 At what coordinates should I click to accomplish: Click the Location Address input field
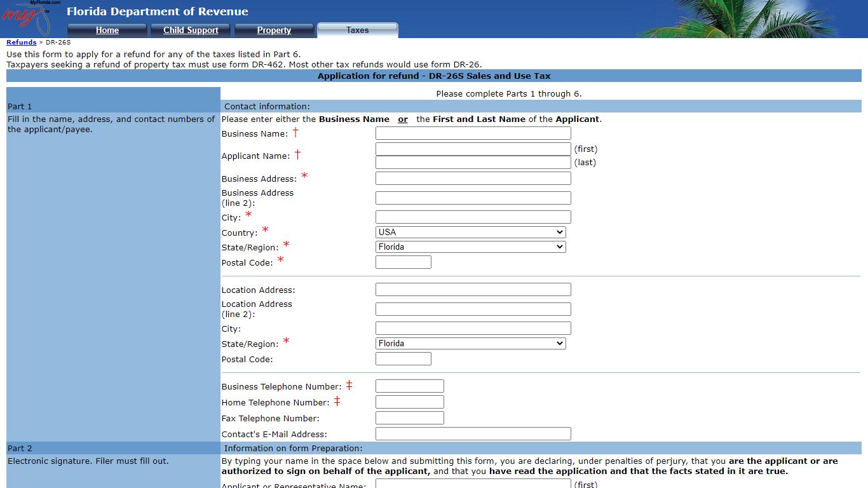[x=473, y=290]
